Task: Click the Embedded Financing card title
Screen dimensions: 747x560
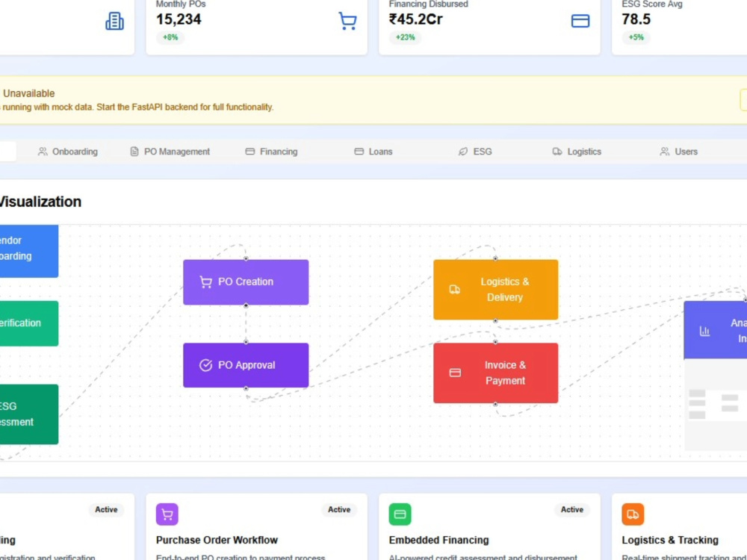Action: click(x=438, y=540)
